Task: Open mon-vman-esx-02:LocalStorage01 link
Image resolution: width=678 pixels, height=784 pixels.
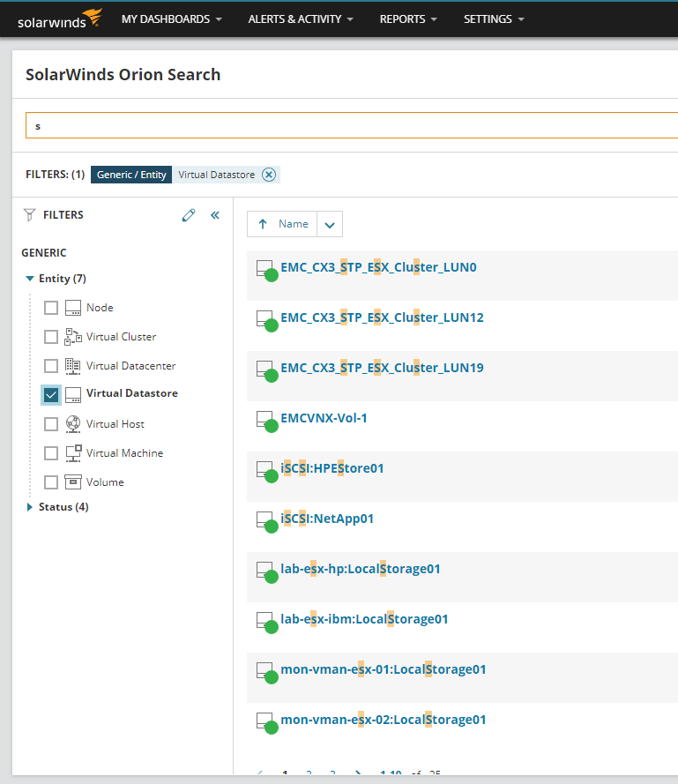Action: pyautogui.click(x=384, y=720)
